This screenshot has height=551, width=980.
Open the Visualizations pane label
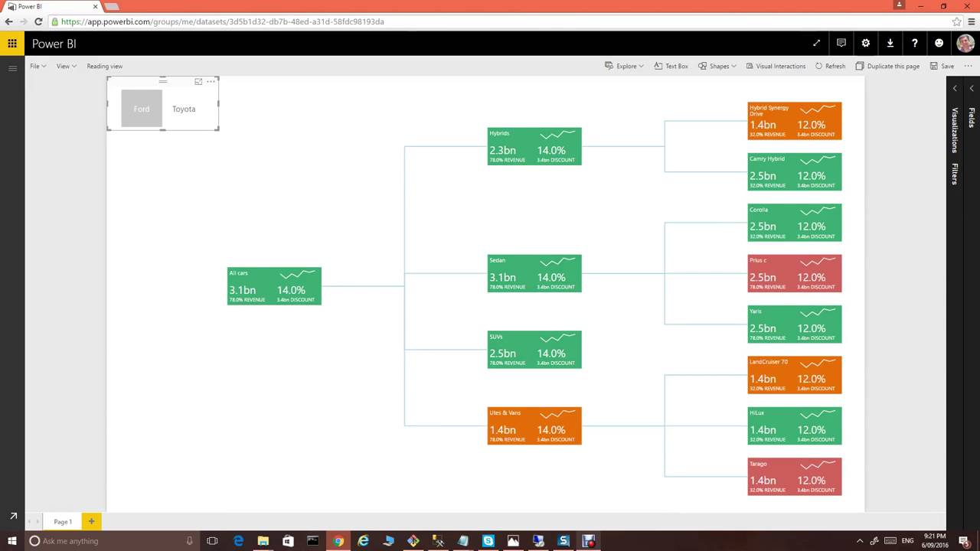point(955,130)
